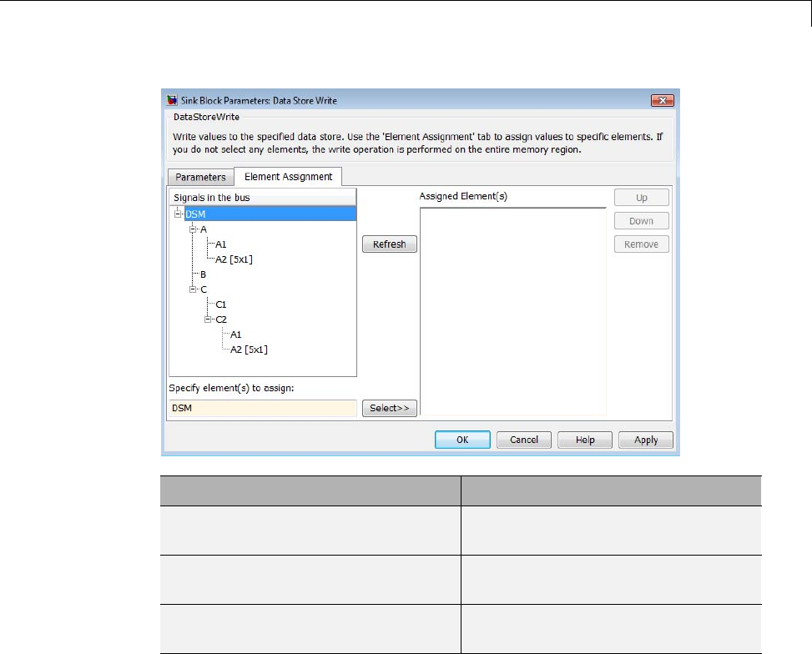Click inside the Assigned Element(s) list
This screenshot has height=654, width=812.
[x=512, y=311]
